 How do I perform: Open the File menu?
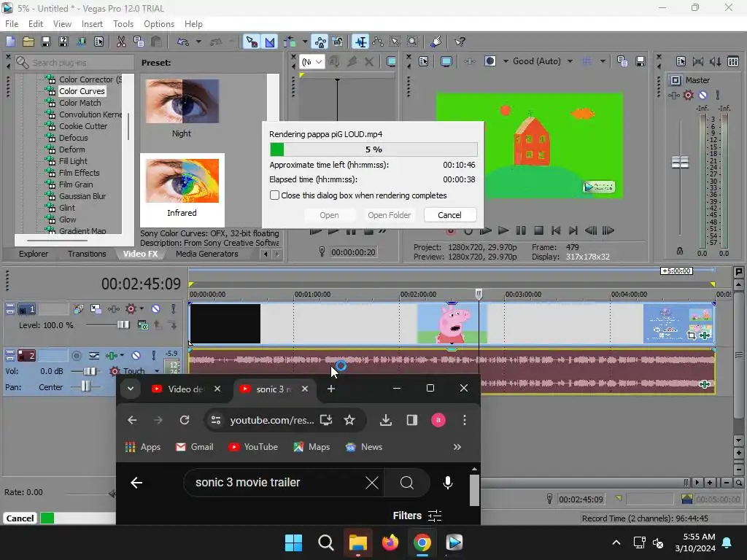pos(12,24)
